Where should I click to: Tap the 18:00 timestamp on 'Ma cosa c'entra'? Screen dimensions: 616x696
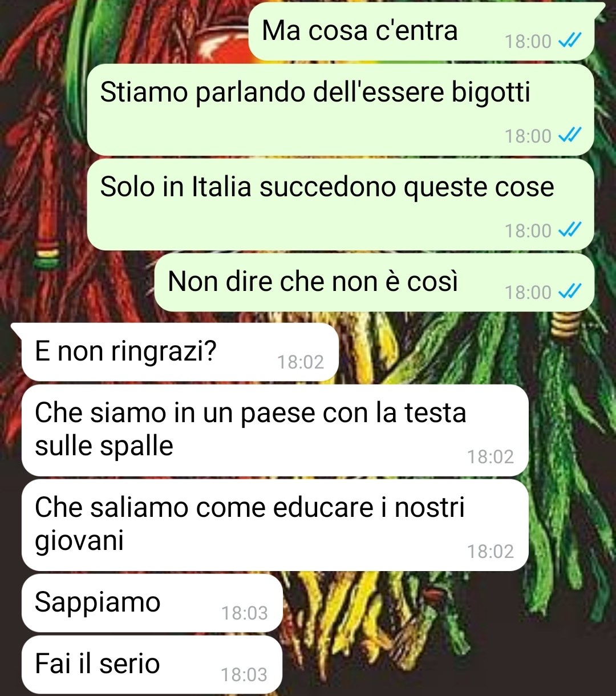pos(528,42)
